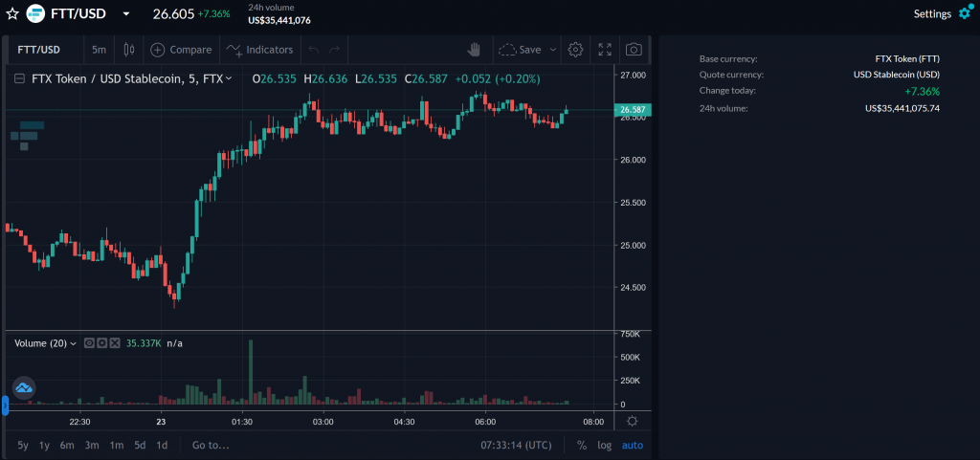Change the 5m chart interval

click(x=99, y=50)
